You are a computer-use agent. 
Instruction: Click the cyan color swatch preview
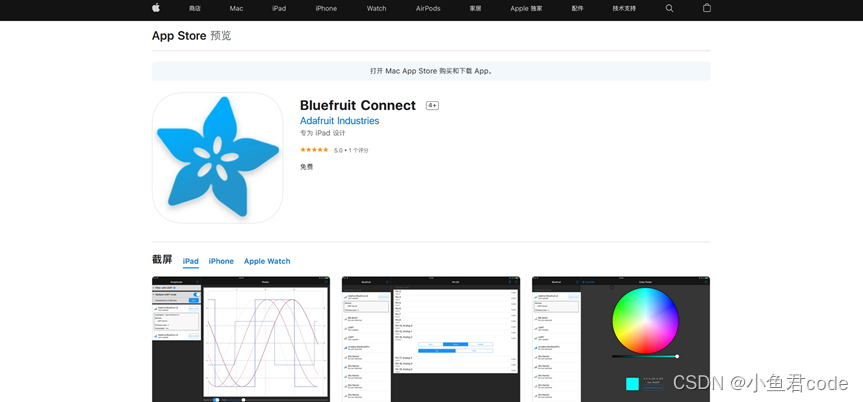coord(632,384)
